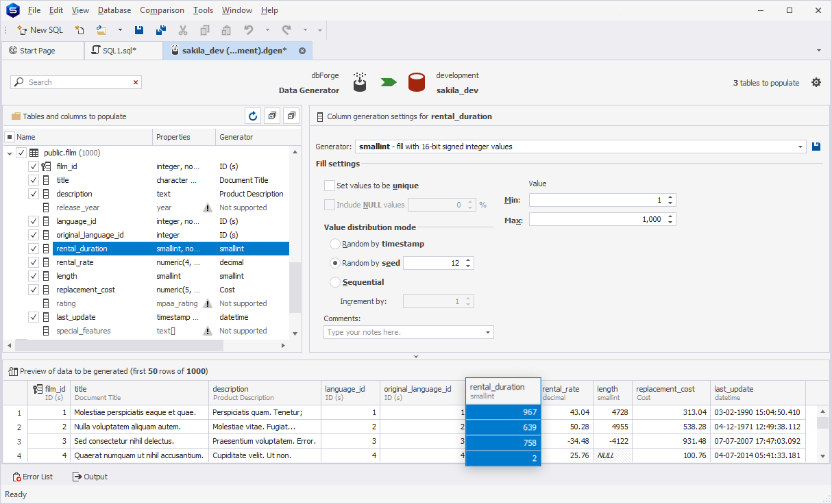The width and height of the screenshot is (832, 504).
Task: Open the data generator settings gear
Action: tap(816, 82)
